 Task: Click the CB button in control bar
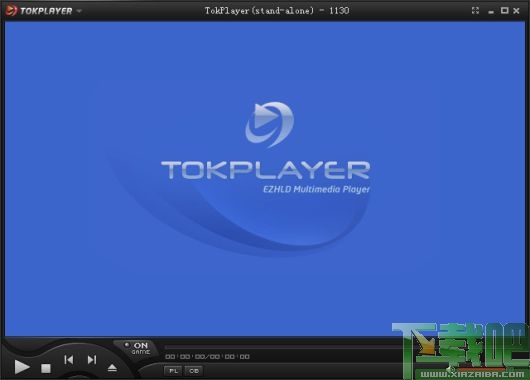[x=194, y=371]
